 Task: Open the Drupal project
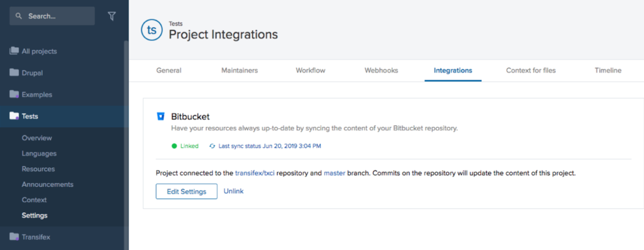pos(32,73)
